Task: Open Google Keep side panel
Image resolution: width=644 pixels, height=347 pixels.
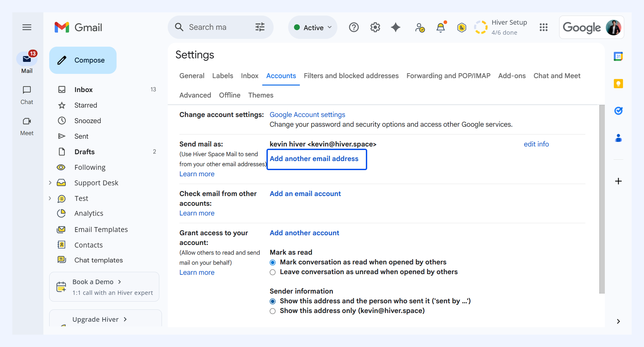Action: click(x=618, y=84)
